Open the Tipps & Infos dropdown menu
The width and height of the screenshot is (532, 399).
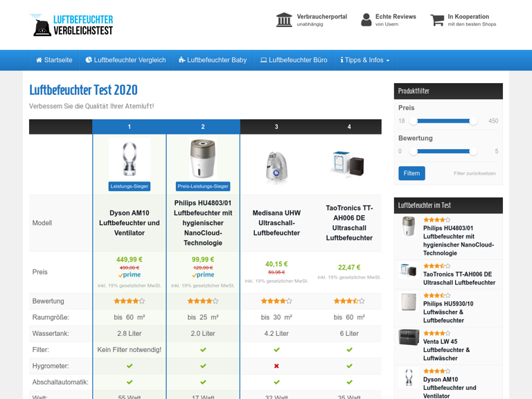tap(365, 60)
